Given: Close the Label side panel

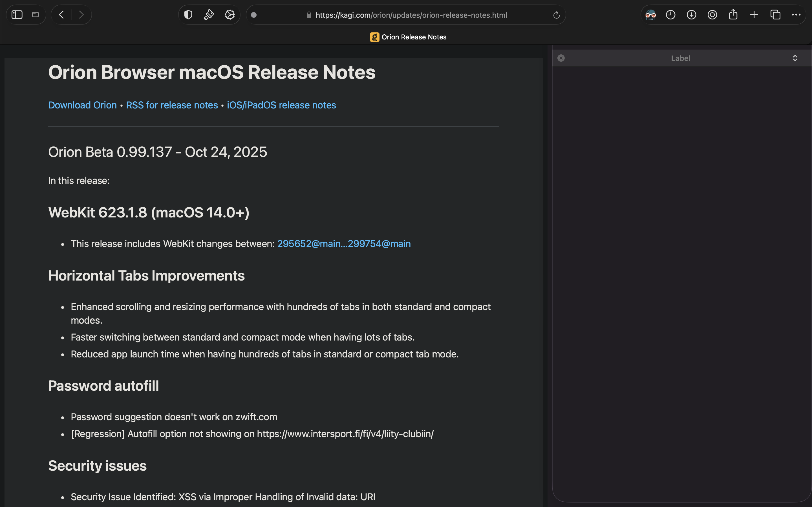Looking at the screenshot, I should click(561, 58).
